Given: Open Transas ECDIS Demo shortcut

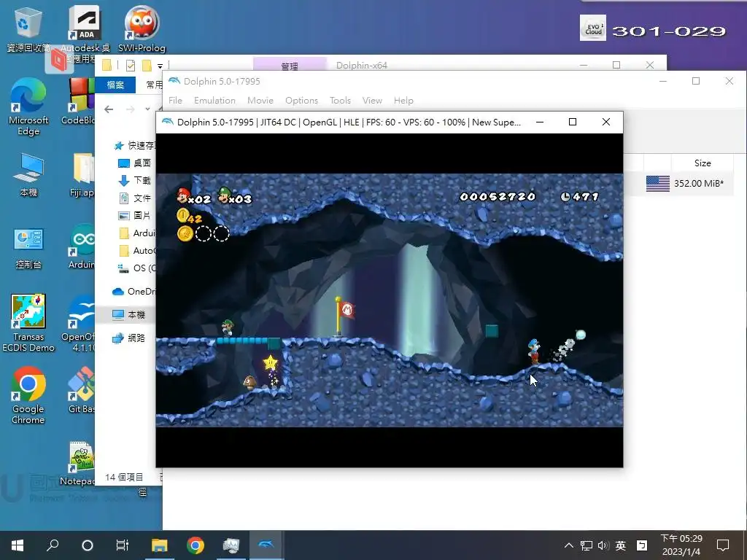Looking at the screenshot, I should (x=28, y=323).
